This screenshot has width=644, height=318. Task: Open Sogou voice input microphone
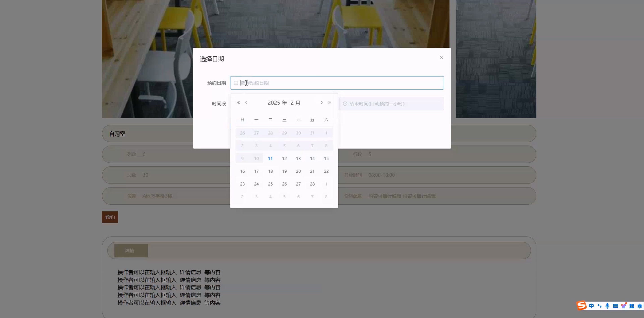coord(607,306)
